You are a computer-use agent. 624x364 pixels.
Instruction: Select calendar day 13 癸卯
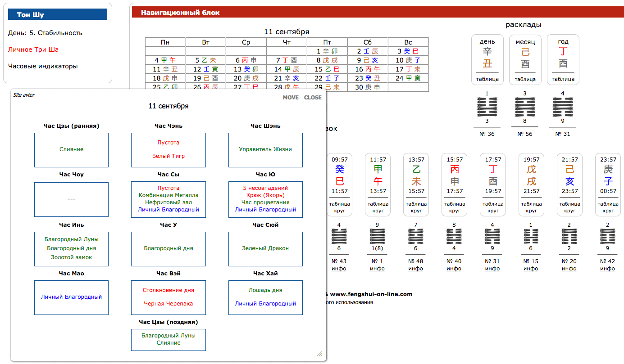(246, 69)
